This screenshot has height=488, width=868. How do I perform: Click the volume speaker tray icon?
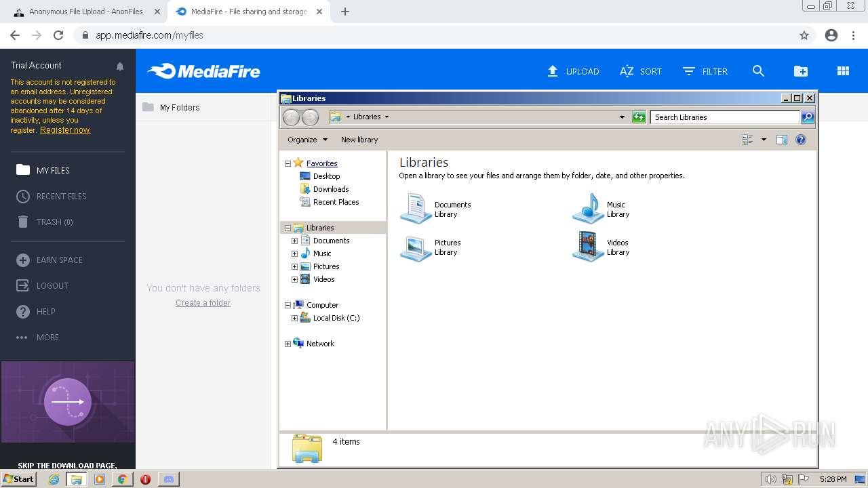click(x=770, y=479)
